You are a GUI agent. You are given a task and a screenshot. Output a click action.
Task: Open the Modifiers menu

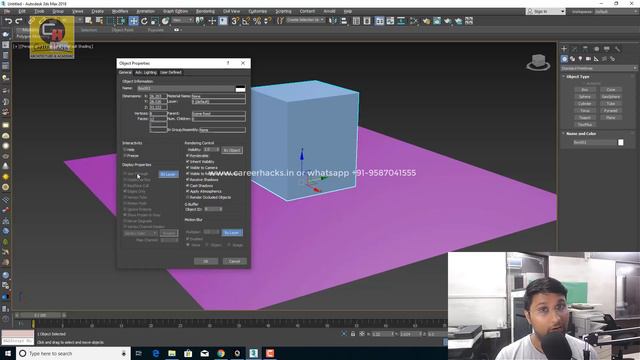[120, 11]
